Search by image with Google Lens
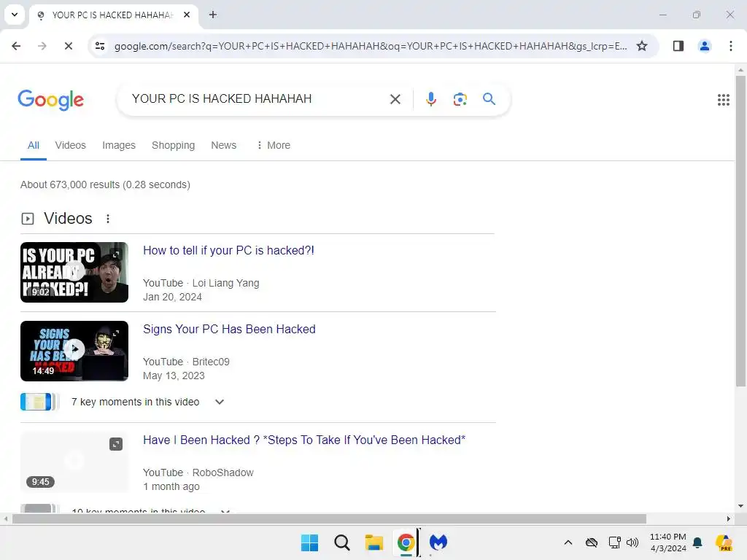747x560 pixels. (460, 99)
